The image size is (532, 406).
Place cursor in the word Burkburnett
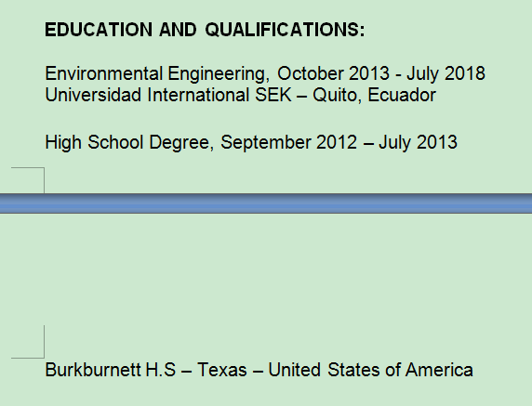[93, 370]
